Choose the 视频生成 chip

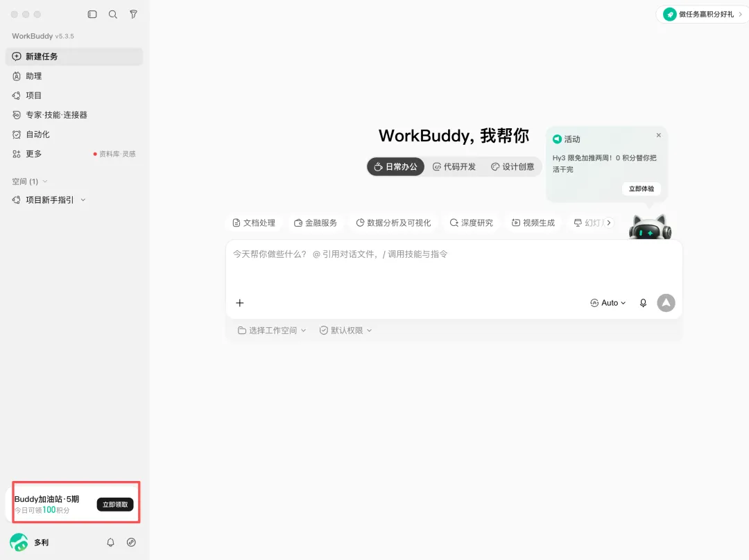pyautogui.click(x=533, y=223)
